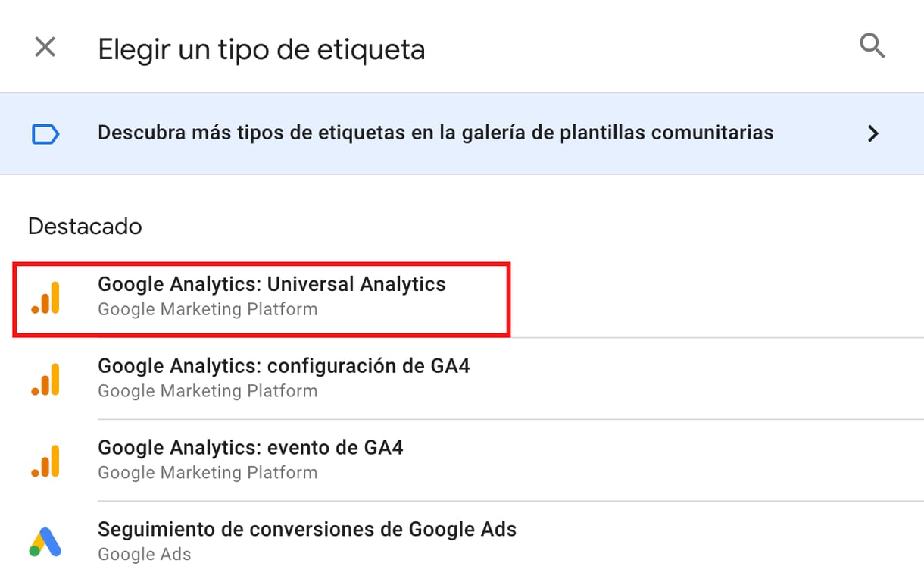This screenshot has width=924, height=582.
Task: Click the GA4 configuración bar-chart icon
Action: click(46, 379)
